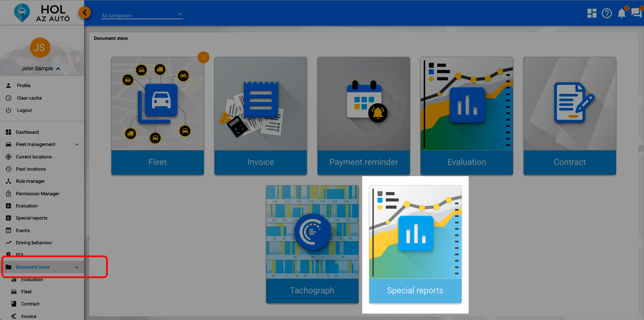Expand the Fleet management submenu
The width and height of the screenshot is (644, 320).
coord(77,145)
